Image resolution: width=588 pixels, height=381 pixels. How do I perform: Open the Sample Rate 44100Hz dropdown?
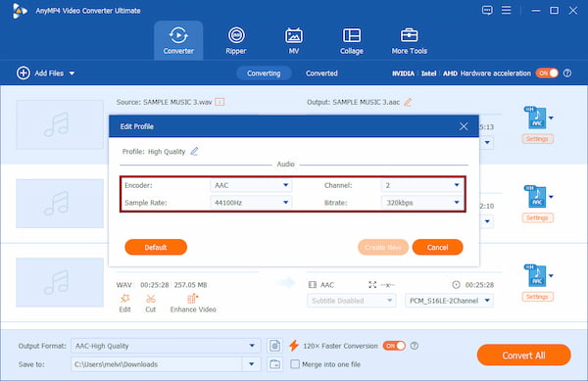click(x=251, y=203)
